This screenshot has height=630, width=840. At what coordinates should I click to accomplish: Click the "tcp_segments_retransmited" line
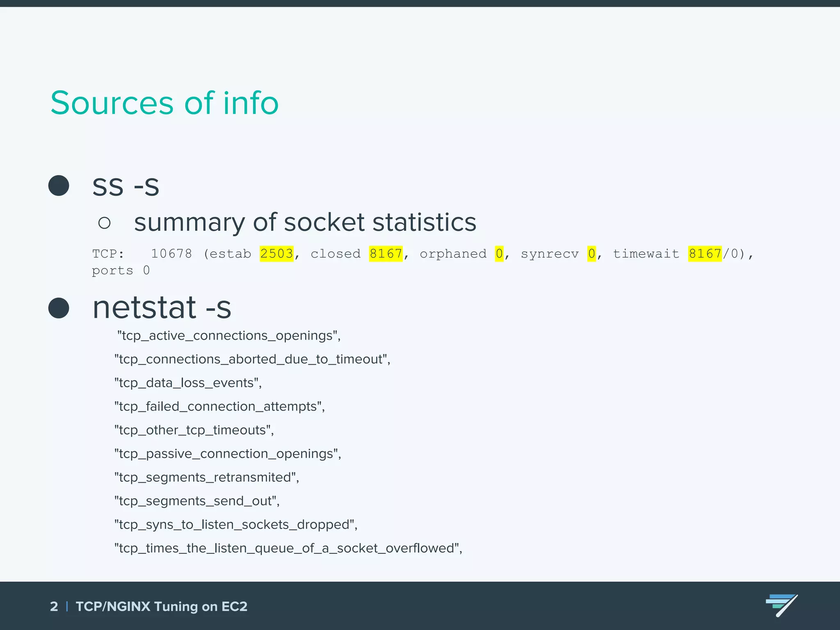207,477
